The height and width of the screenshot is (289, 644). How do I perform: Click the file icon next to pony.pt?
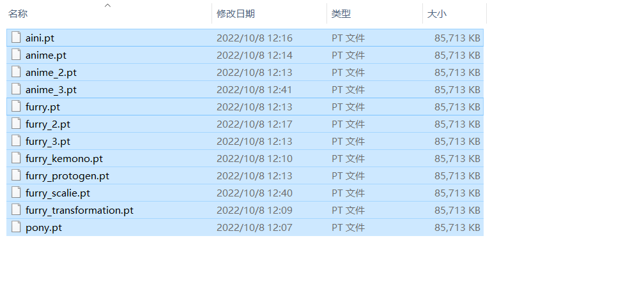[x=16, y=226]
